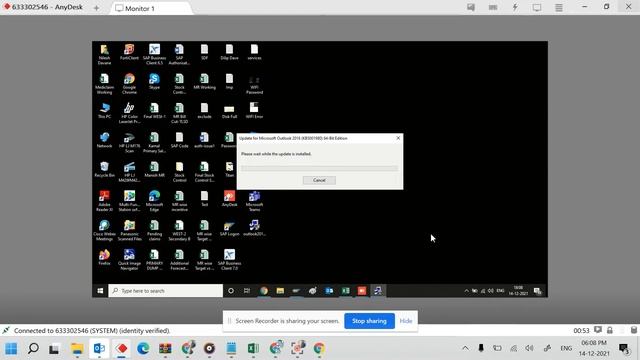Add a new AnyDesk session tab

[x=96, y=8]
